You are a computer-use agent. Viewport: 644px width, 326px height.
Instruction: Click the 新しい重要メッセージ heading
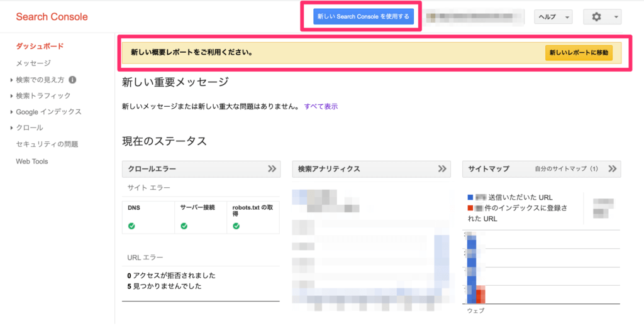pyautogui.click(x=175, y=82)
